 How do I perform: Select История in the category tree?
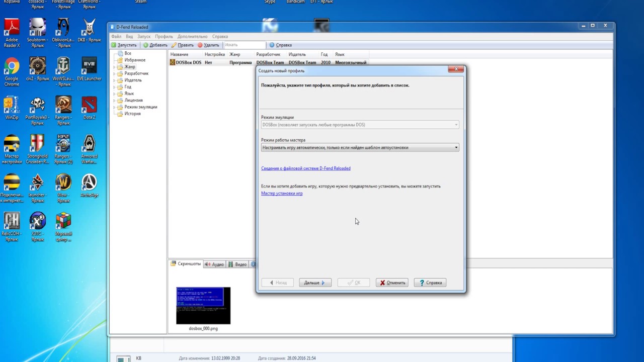132,114
